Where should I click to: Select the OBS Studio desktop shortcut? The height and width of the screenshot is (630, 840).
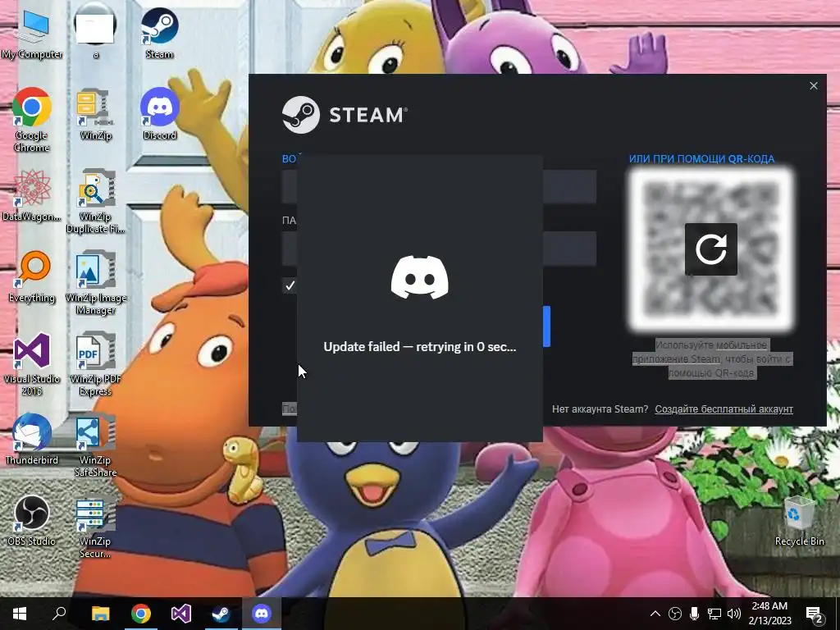(x=32, y=519)
